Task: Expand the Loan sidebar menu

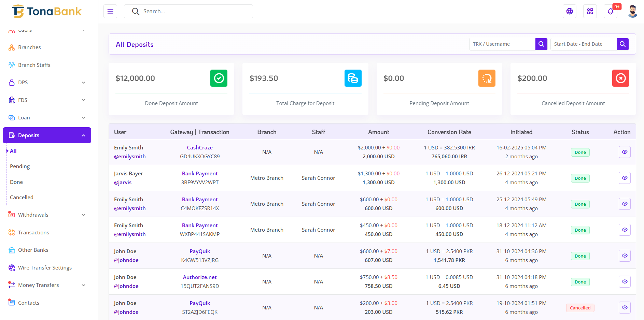Action: (x=47, y=118)
